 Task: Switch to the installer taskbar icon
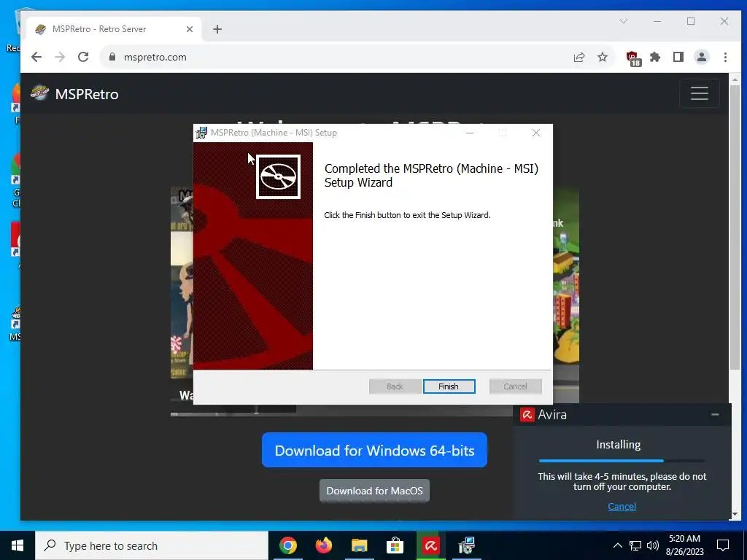click(x=466, y=545)
